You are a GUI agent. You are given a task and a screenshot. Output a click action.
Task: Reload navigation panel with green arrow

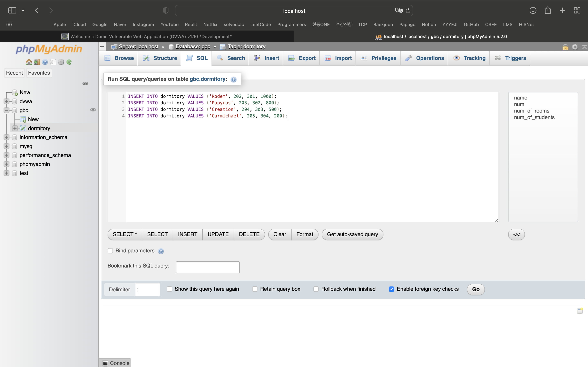click(69, 62)
